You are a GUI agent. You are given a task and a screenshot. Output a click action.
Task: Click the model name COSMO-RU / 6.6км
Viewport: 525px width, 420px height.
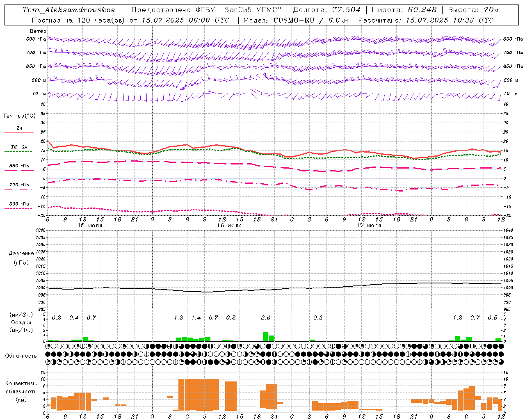(310, 20)
